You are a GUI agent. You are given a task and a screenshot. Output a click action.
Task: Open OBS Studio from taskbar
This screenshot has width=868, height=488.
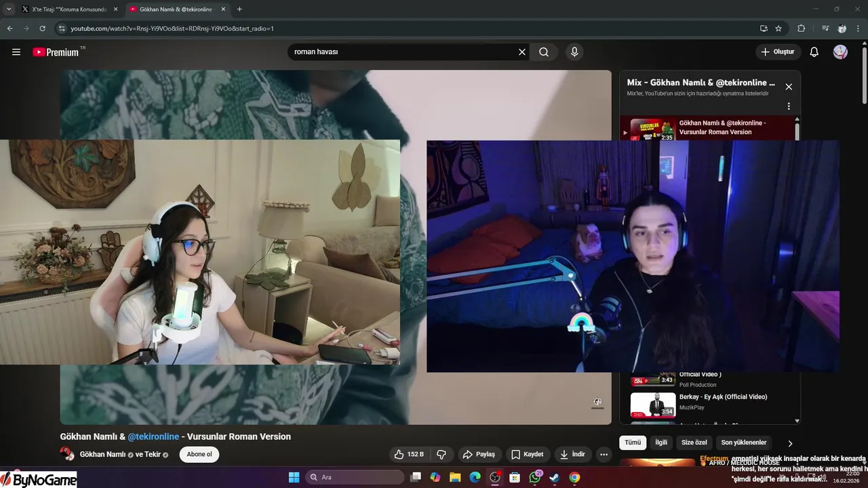(x=495, y=477)
